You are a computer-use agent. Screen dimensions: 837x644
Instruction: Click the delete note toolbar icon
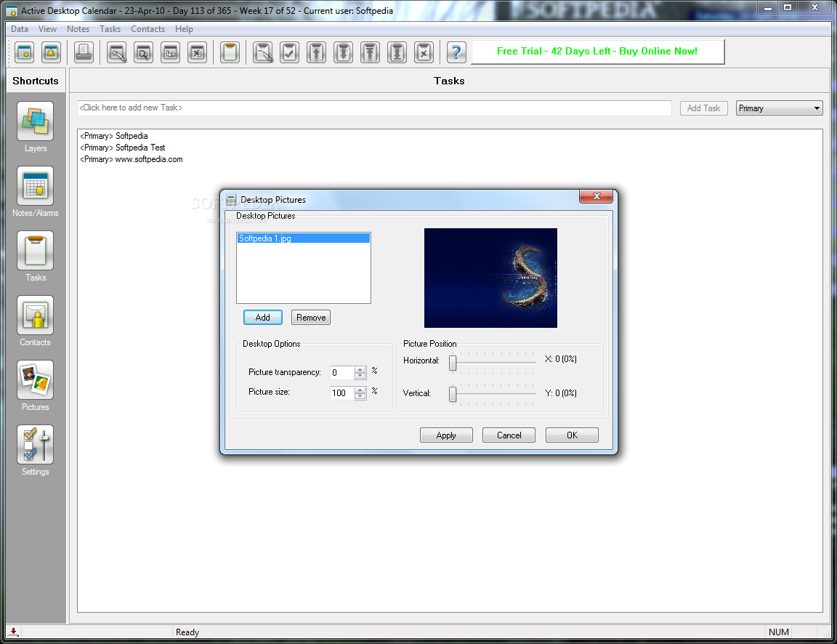(x=197, y=52)
